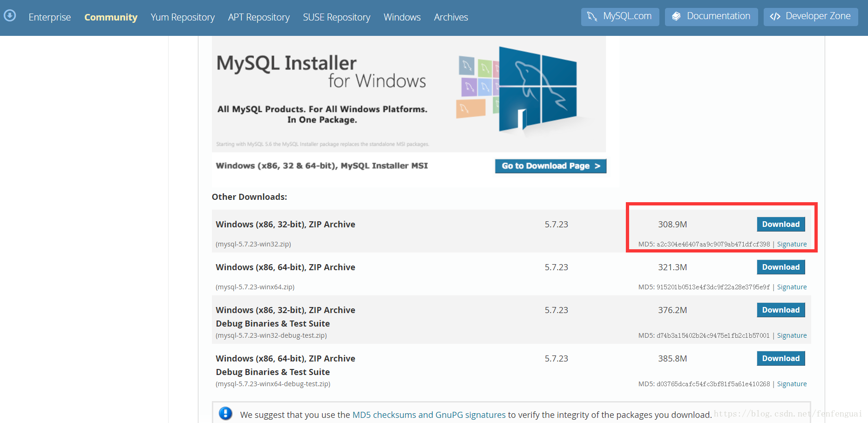Select the MD5 hash d74b3a15402b24c9475e1fb2c1b57001
The width and height of the screenshot is (868, 423).
pos(713,335)
